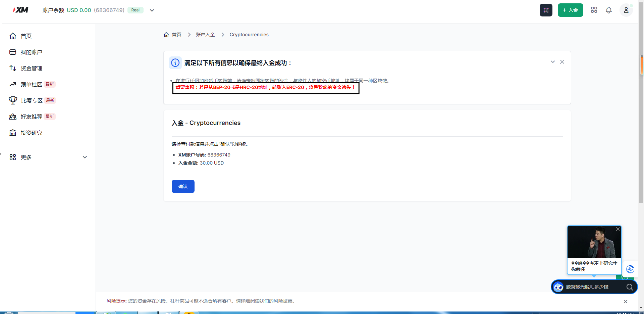644x314 pixels.
Task: Click the XM logo
Action: [x=20, y=10]
